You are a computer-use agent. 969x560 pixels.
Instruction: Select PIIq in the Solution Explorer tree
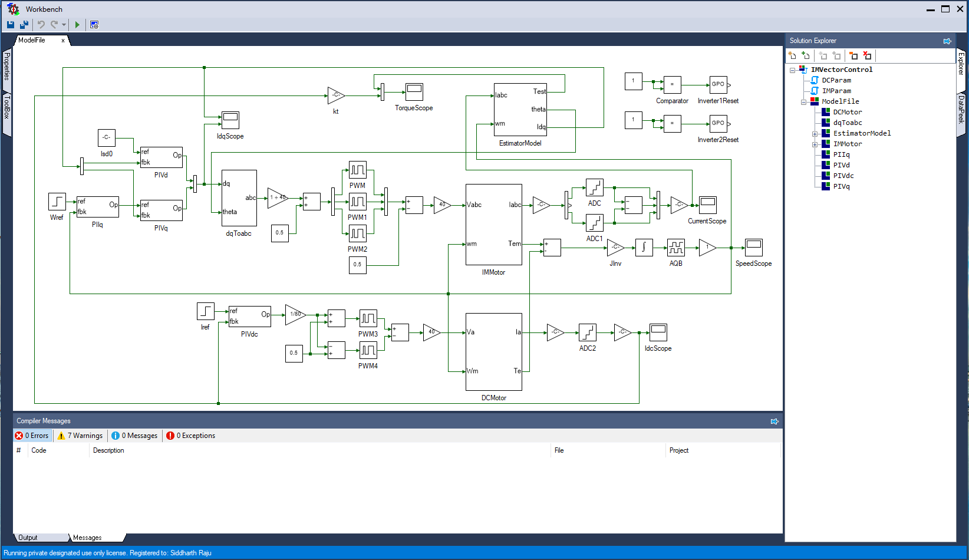pos(842,154)
